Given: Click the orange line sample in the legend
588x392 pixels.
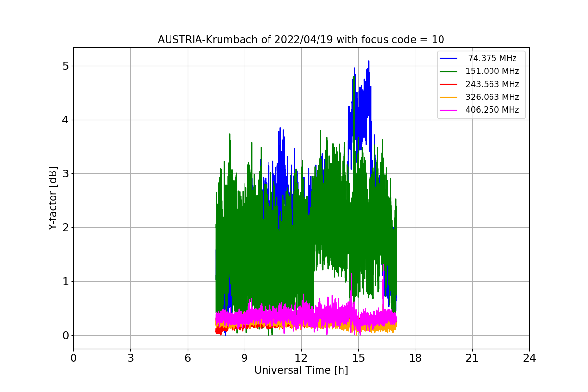Looking at the screenshot, I should pos(449,97).
